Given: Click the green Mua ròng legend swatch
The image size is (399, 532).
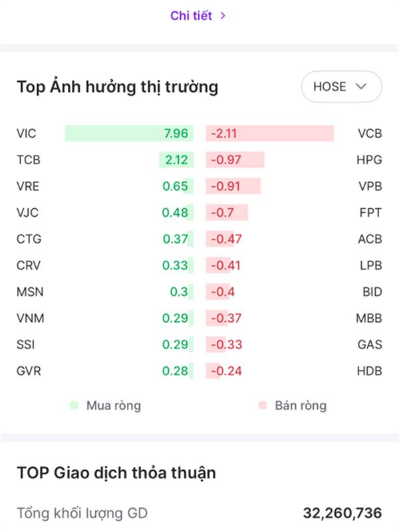Looking at the screenshot, I should tap(74, 405).
